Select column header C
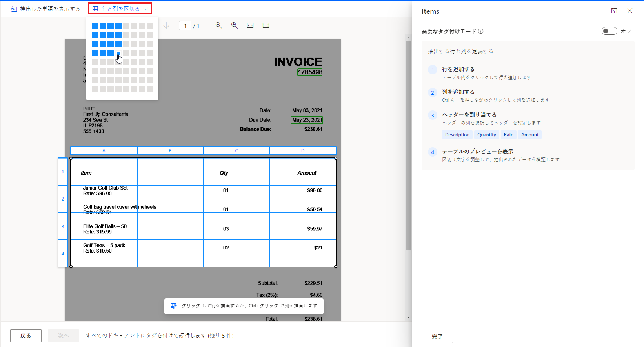644x347 pixels. click(236, 151)
